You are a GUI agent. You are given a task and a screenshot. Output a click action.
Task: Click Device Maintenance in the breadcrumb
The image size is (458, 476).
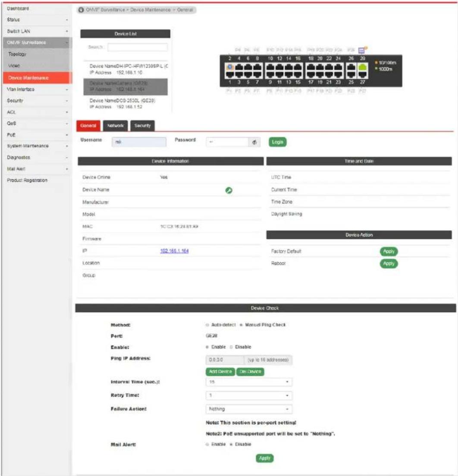point(151,10)
